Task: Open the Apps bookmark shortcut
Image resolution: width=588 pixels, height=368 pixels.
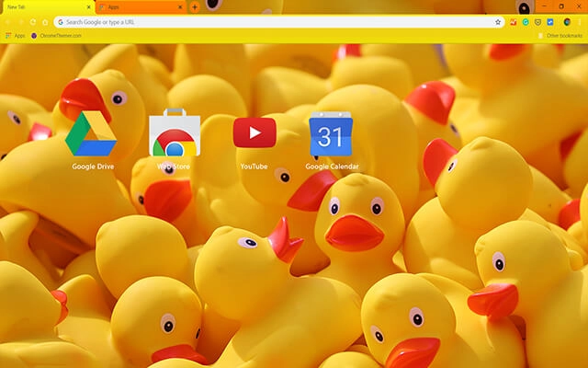Action: (16, 36)
